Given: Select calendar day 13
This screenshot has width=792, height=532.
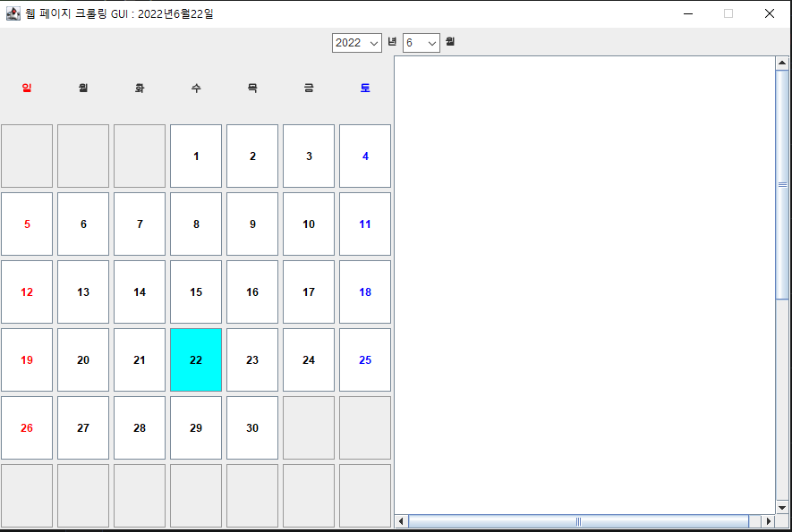Looking at the screenshot, I should click(x=83, y=291).
